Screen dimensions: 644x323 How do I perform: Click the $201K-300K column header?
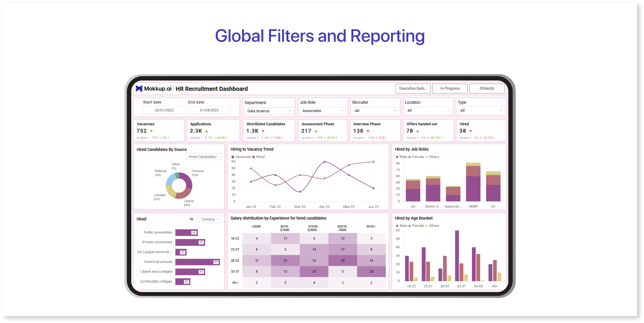tap(342, 228)
